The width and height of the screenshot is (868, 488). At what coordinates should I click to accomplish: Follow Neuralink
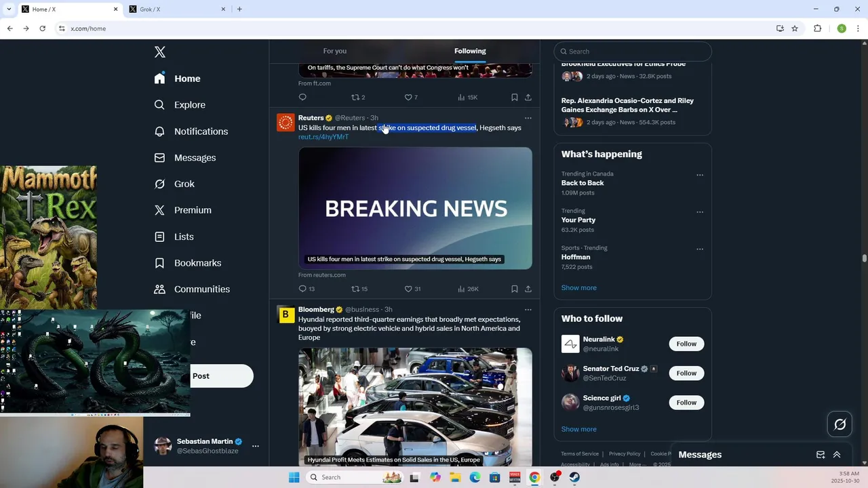pos(686,344)
